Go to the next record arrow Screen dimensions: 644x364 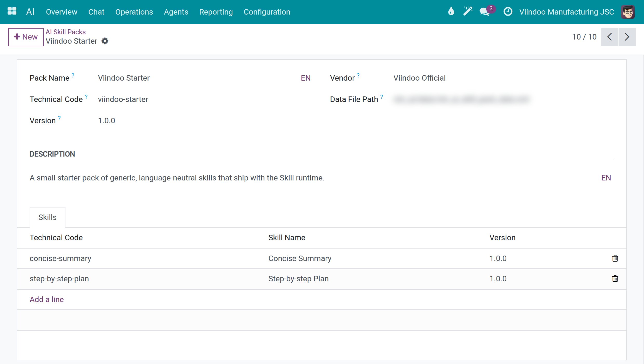pos(627,37)
